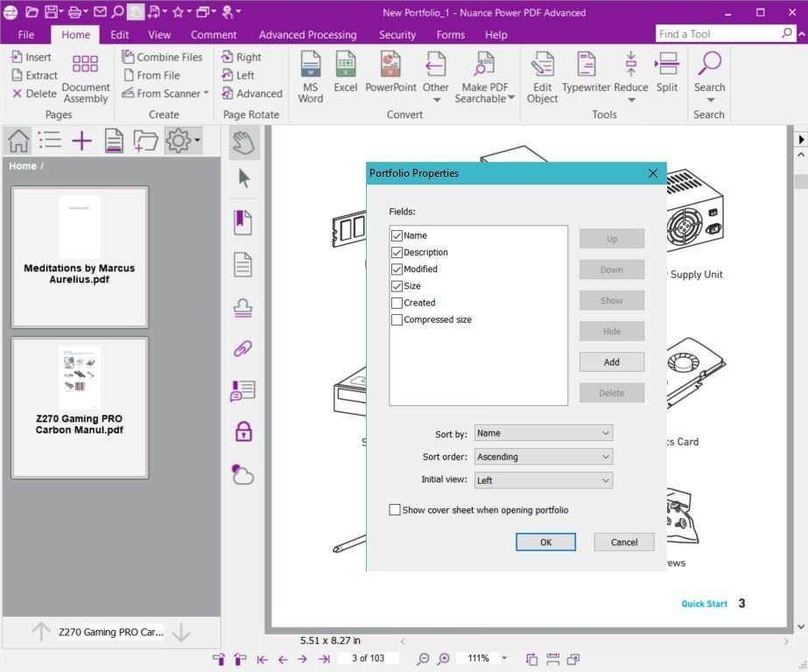Click the Add field button

point(612,362)
